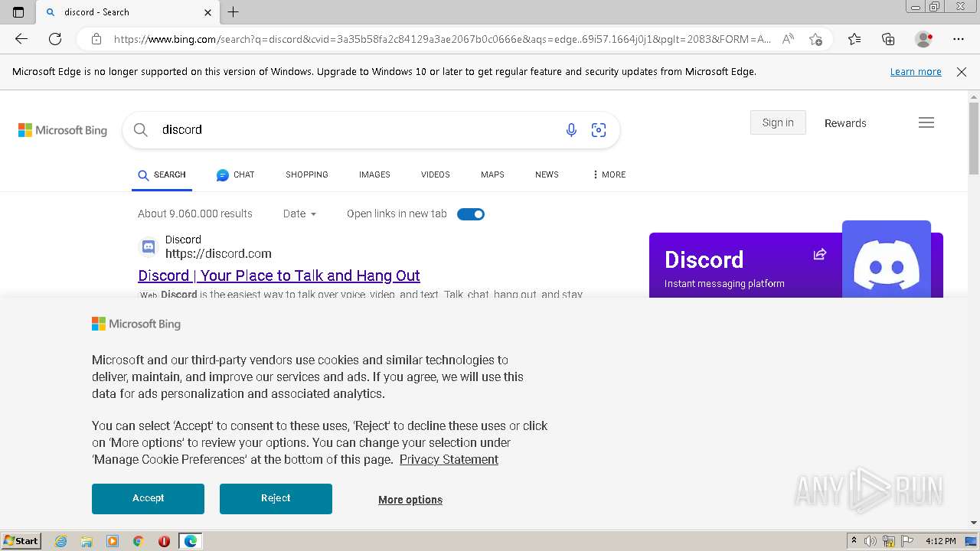Switch to the SHOPPING tab
This screenshot has height=551, width=980.
pyautogui.click(x=307, y=174)
